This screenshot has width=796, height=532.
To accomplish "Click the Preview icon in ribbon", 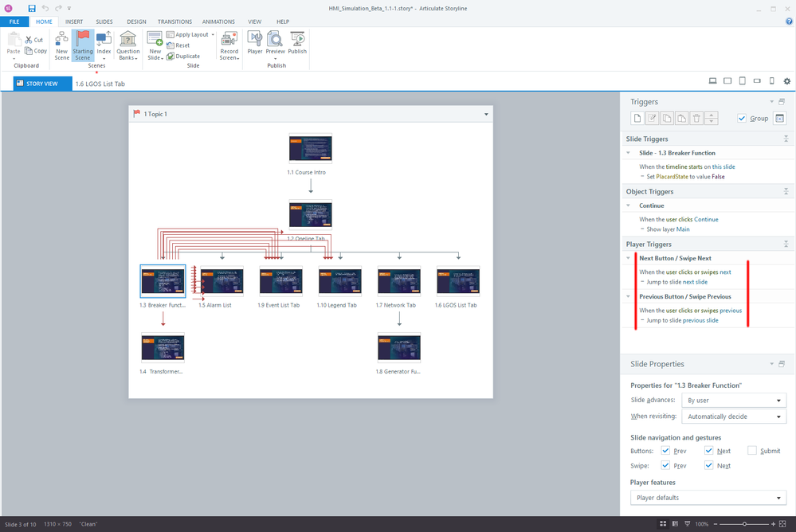I will [x=275, y=40].
